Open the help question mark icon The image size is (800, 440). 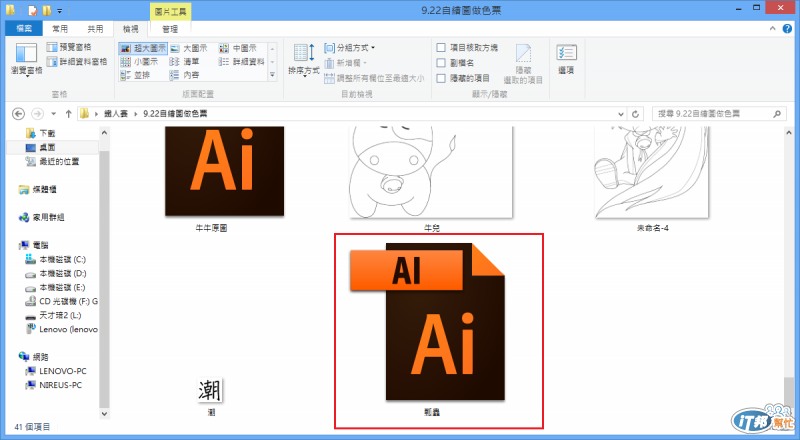pos(787,29)
